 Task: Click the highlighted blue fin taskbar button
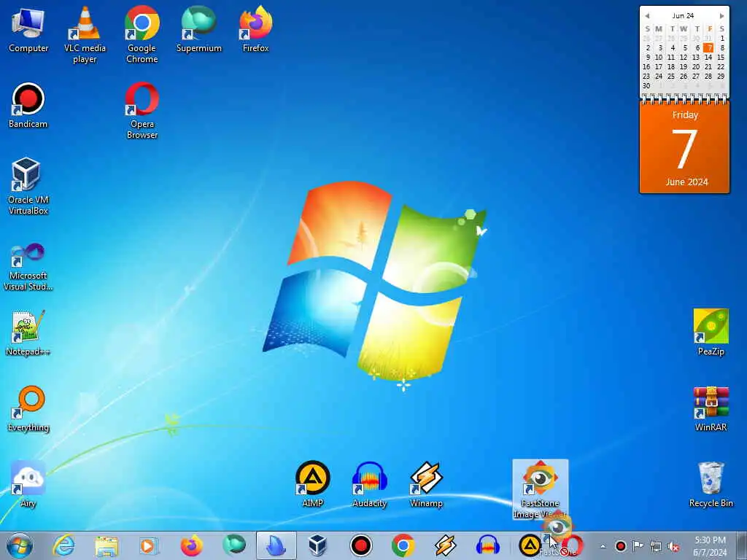coord(276,545)
